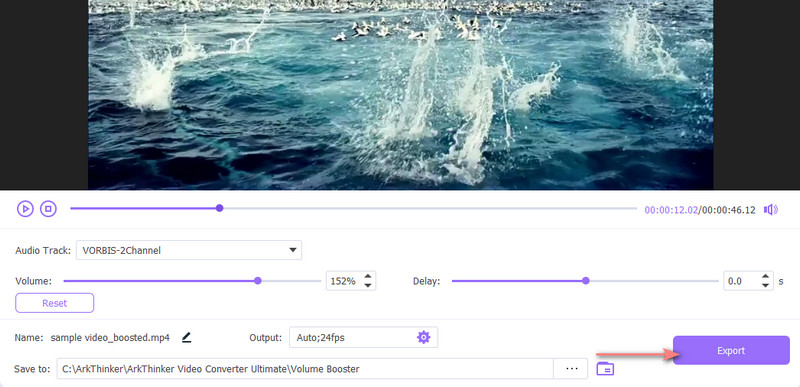800x387 pixels.
Task: Reset the audio settings
Action: point(55,303)
